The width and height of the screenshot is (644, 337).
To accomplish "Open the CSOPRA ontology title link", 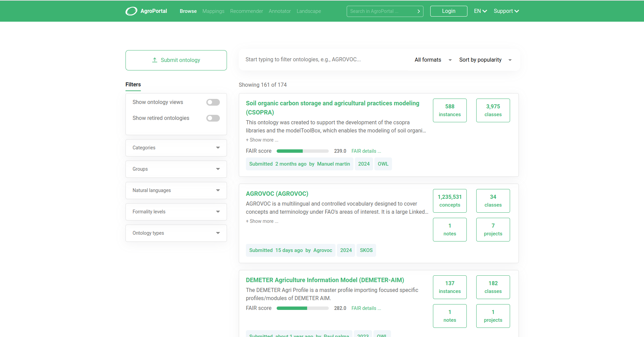I will click(332, 108).
